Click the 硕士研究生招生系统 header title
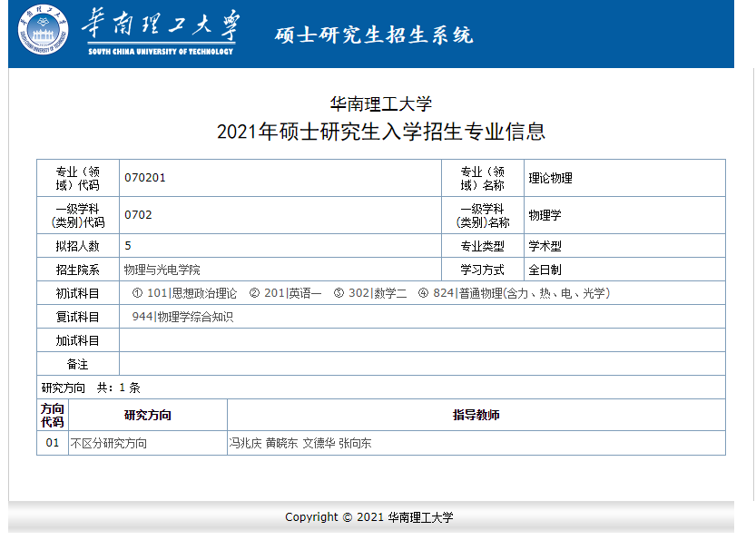Viewport: 756px width, 550px height. (x=374, y=35)
